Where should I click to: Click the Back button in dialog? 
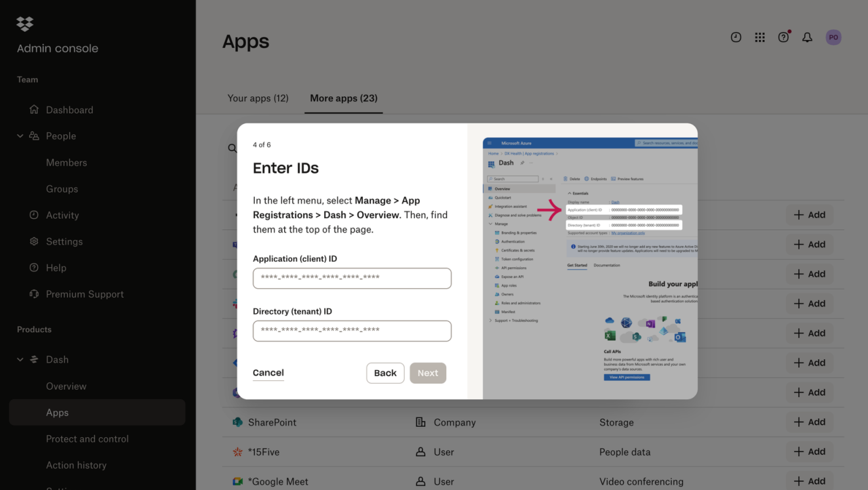pyautogui.click(x=385, y=373)
